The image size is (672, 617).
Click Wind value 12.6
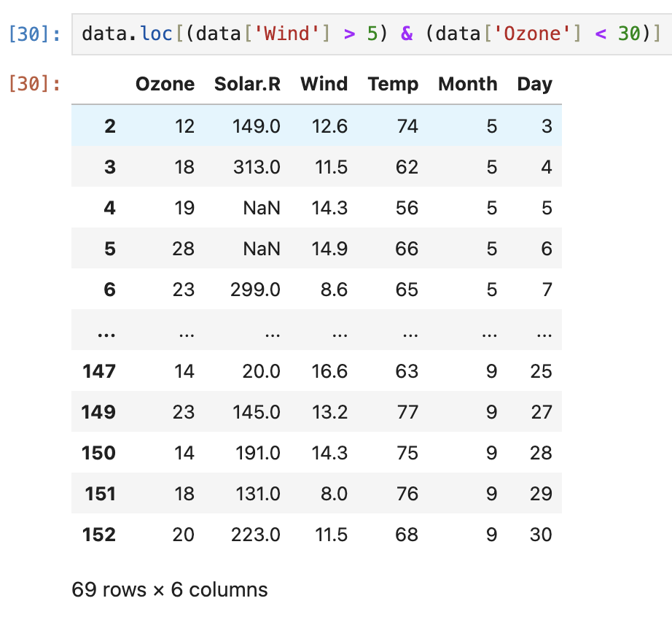pyautogui.click(x=329, y=126)
